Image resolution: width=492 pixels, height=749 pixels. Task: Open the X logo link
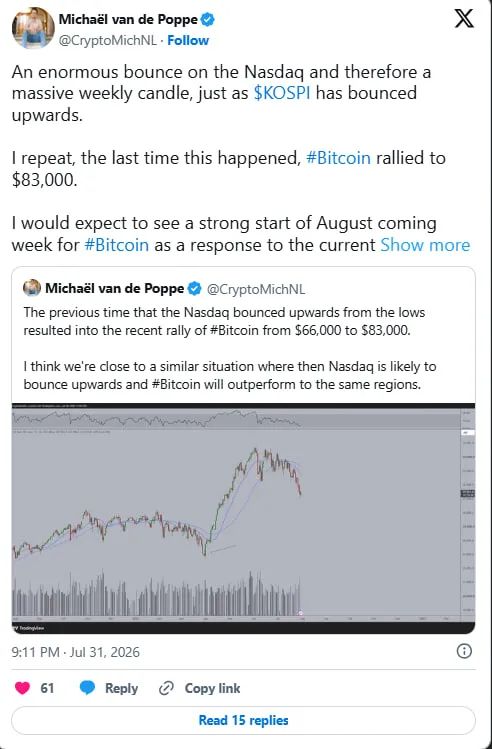pyautogui.click(x=463, y=19)
